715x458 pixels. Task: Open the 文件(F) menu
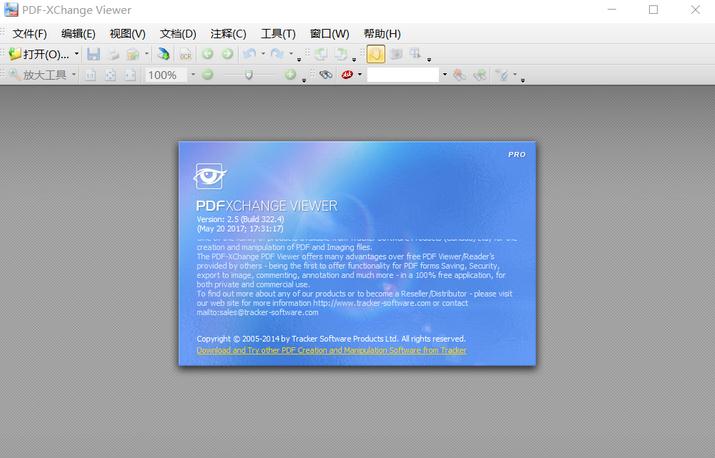pos(30,34)
